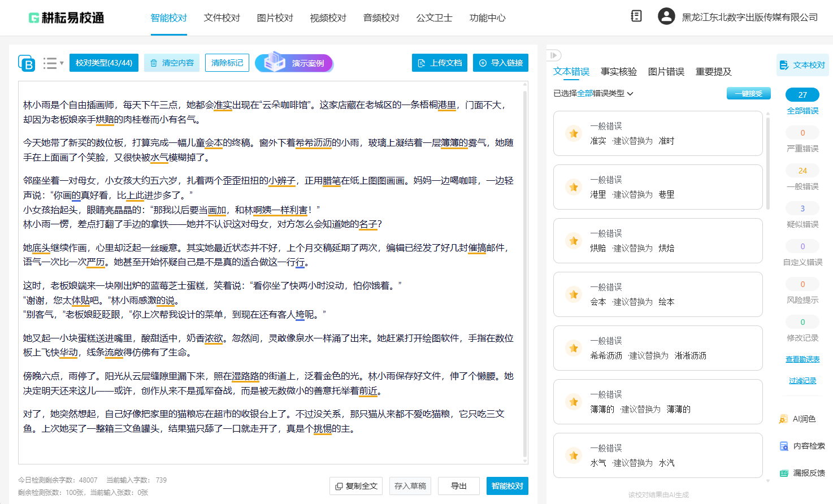Click the bold B format icon
The image size is (833, 504).
[27, 63]
